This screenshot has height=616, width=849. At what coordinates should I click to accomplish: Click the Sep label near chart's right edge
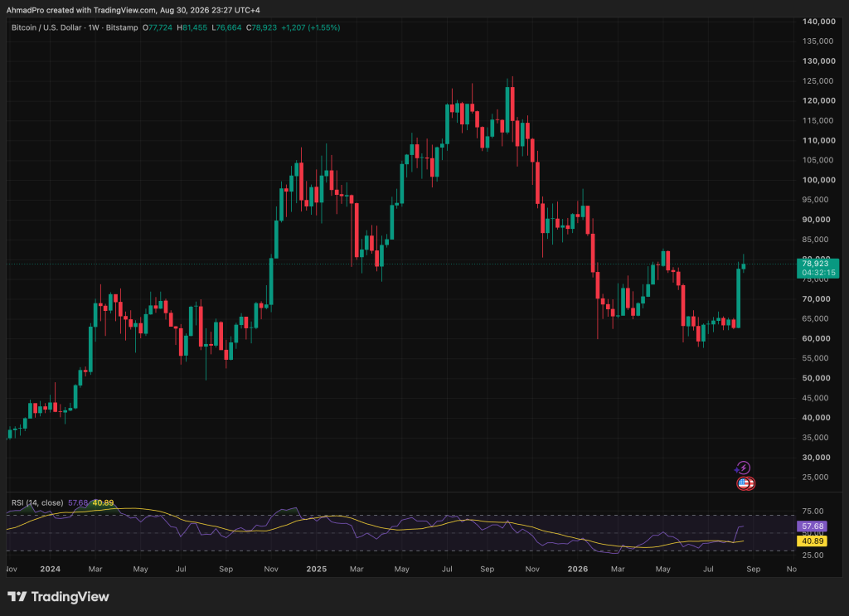click(x=753, y=569)
